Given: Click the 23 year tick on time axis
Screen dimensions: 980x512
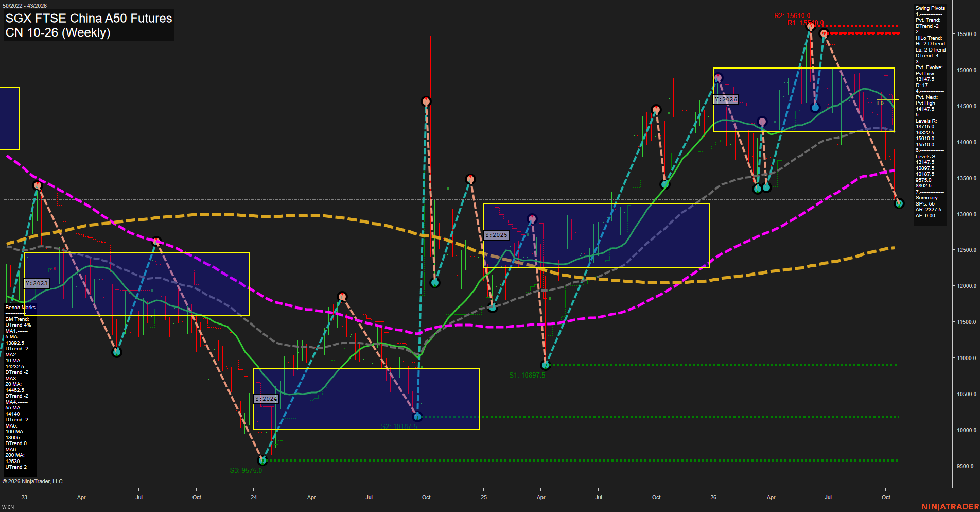Looking at the screenshot, I should click(x=24, y=497).
